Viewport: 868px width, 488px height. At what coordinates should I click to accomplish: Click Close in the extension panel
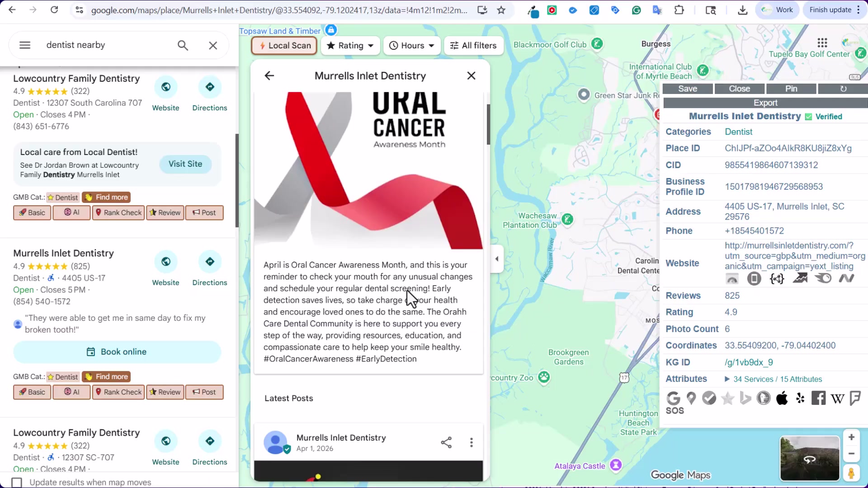coord(740,89)
